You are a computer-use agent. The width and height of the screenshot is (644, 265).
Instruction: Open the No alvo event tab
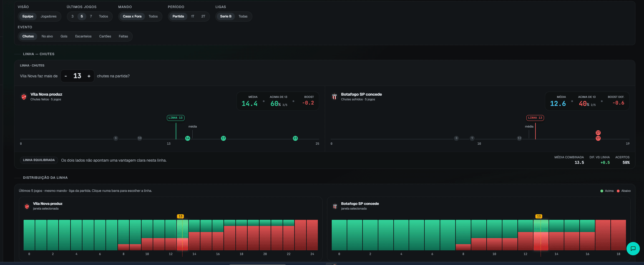(x=47, y=36)
